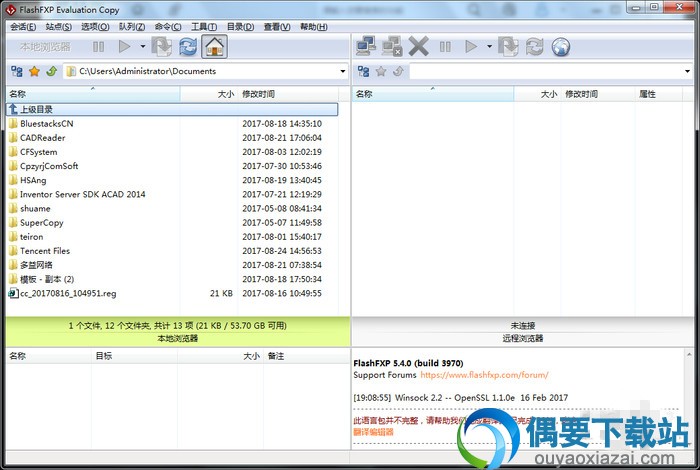700x470 pixels.
Task: Select the 上级目录 parent directory row
Action: [x=172, y=109]
